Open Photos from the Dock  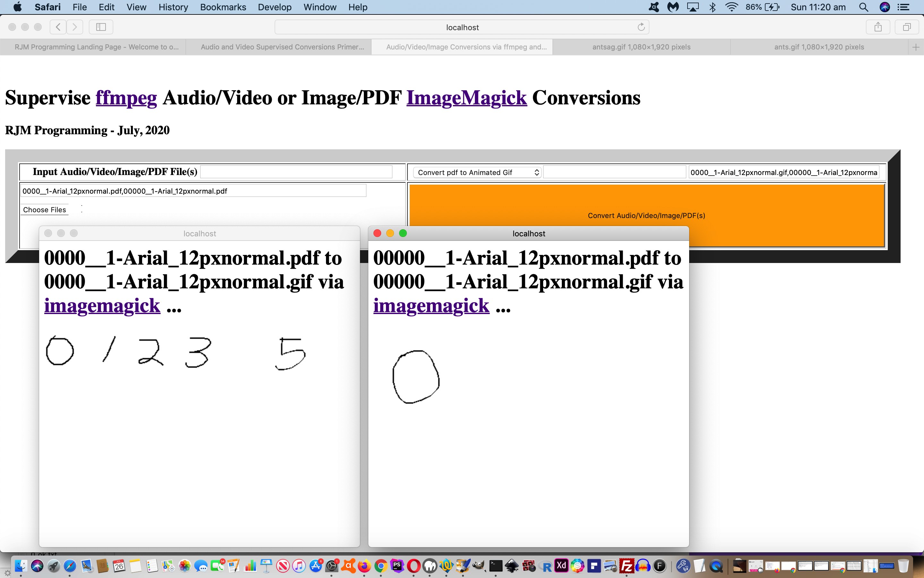click(184, 566)
